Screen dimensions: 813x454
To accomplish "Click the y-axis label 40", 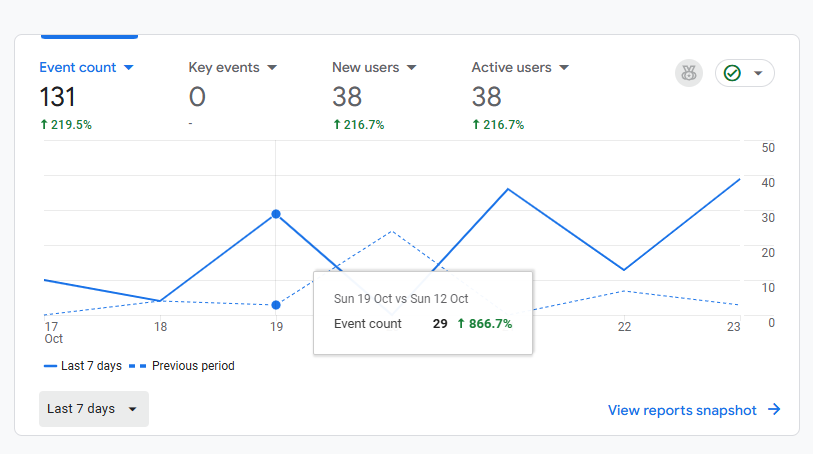I will 768,183.
